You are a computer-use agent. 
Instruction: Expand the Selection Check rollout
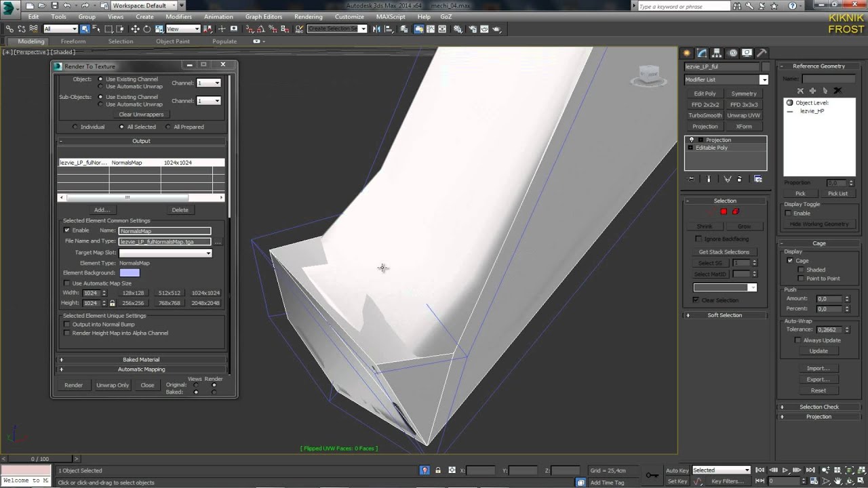[x=818, y=407]
